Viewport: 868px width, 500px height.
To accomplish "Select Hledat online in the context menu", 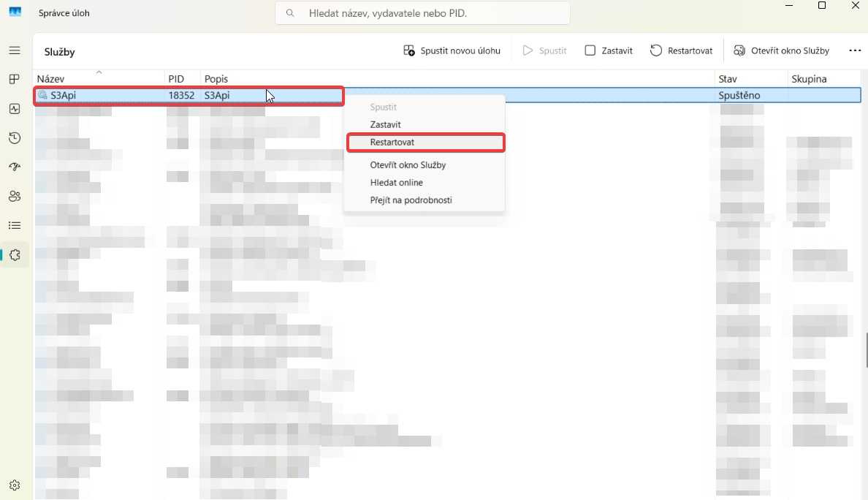I will 396,183.
